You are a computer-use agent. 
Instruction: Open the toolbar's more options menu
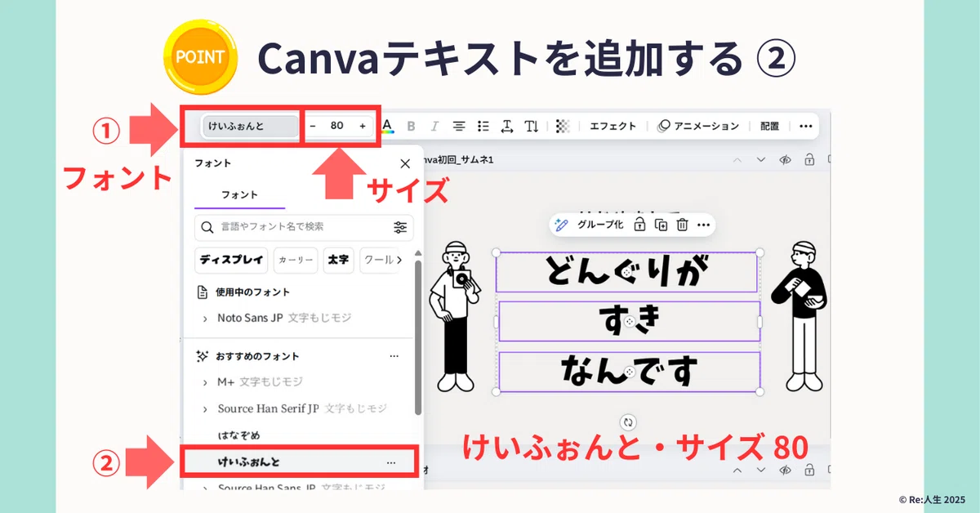[806, 126]
